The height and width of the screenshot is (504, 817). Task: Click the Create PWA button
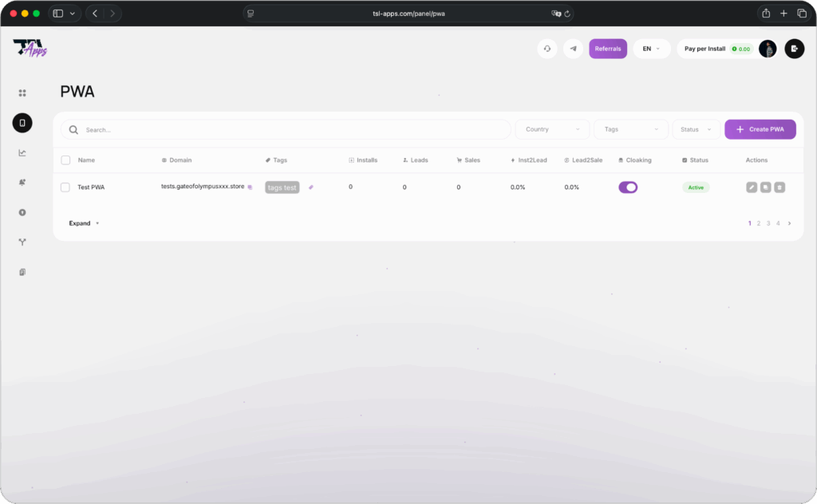(x=760, y=129)
